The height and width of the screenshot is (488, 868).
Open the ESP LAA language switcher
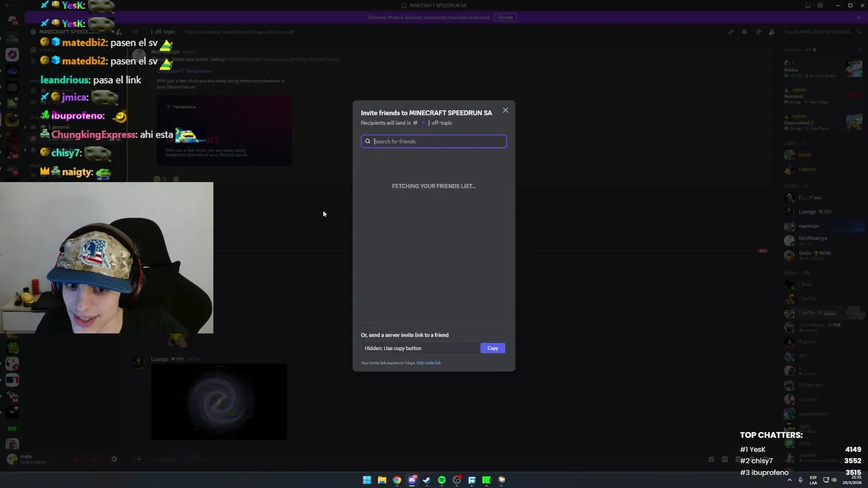[813, 480]
